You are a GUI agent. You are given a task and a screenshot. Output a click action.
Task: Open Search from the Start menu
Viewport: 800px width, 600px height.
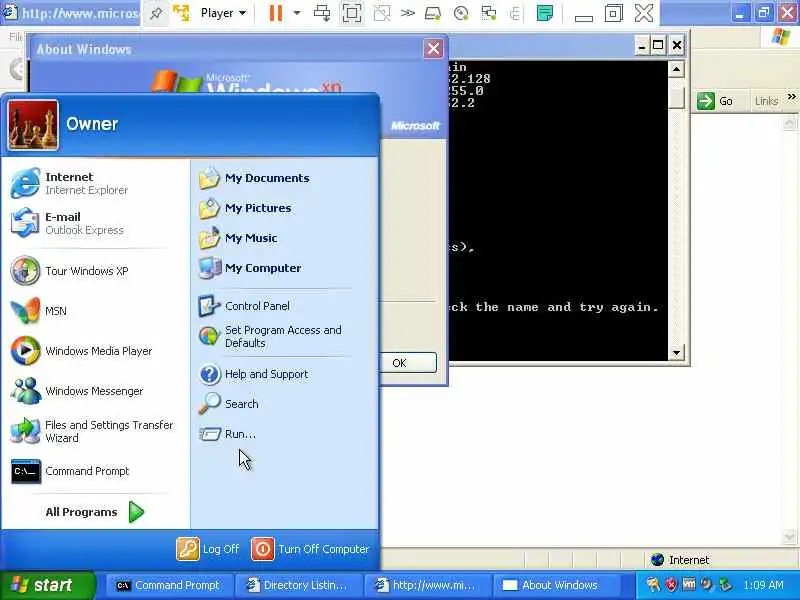[229, 404]
